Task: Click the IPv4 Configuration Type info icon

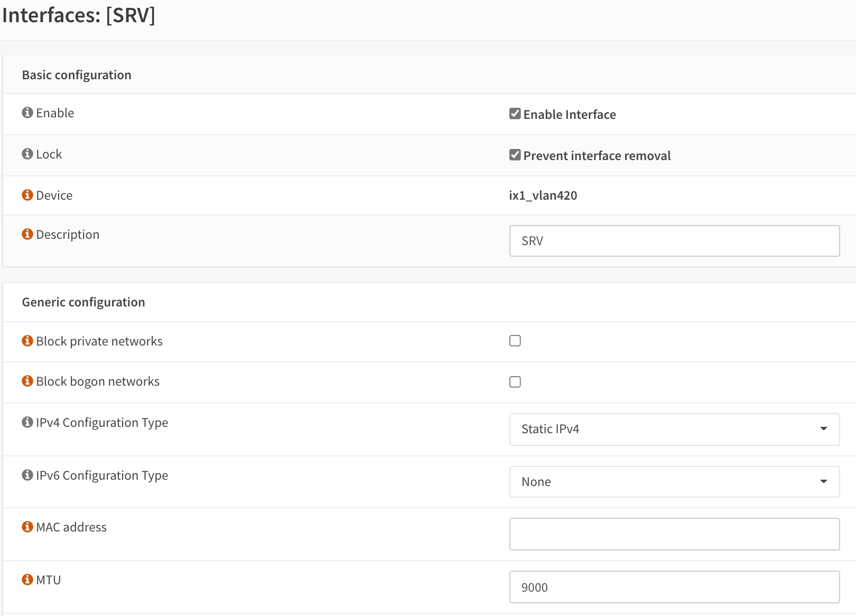Action: (x=27, y=422)
